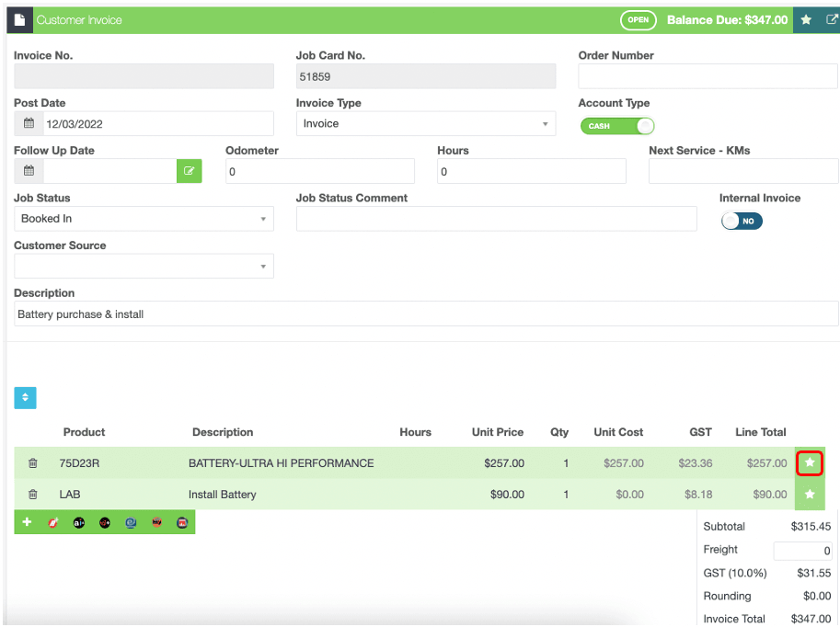The height and width of the screenshot is (627, 840).
Task: Add a new line with the plus icon
Action: (27, 522)
